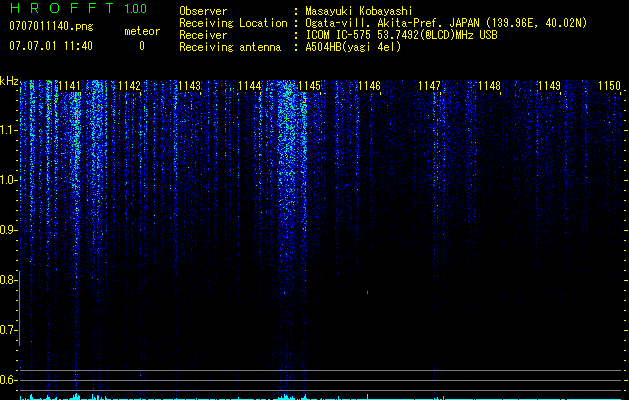Click the 1147 time marker
Screen dimensions: 629x400
429,86
